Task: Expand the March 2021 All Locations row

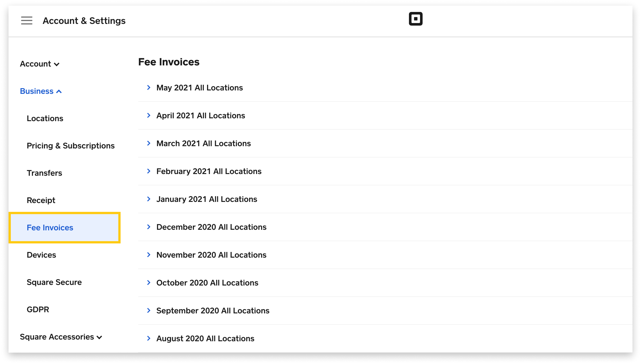Action: (385, 143)
